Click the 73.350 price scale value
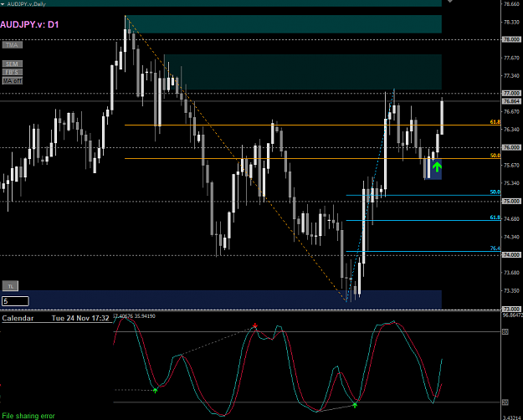This screenshot has width=523, height=420. pyautogui.click(x=511, y=290)
